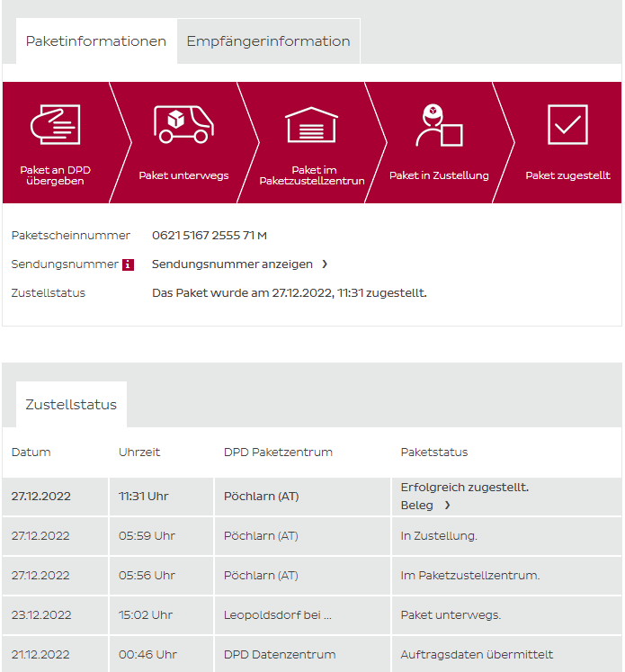Click the Datum column header
Image resolution: width=625 pixels, height=672 pixels.
[31, 452]
